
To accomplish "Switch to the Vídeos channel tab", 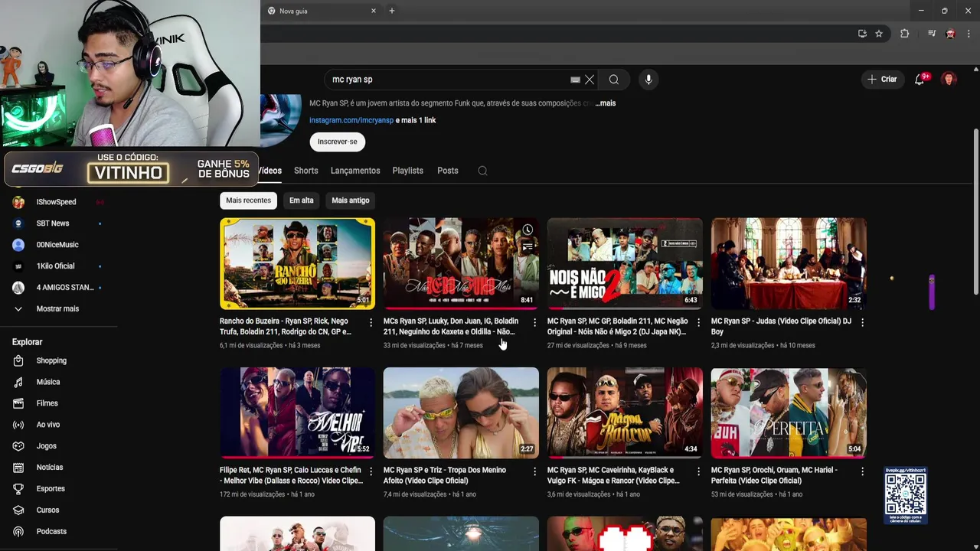I will 270,171.
